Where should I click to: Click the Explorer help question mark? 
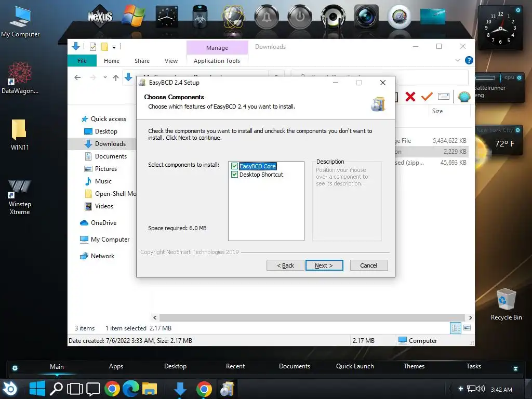point(469,60)
